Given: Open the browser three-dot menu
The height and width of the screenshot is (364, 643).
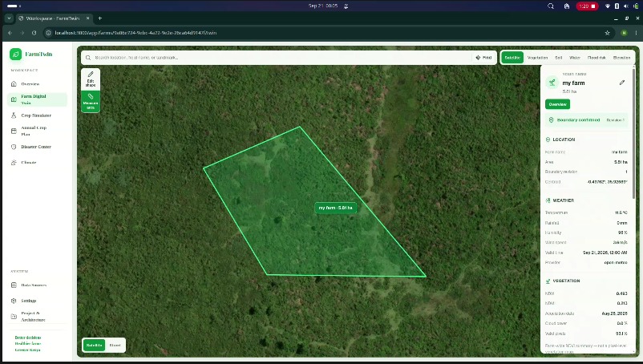Looking at the screenshot, I should click(636, 33).
